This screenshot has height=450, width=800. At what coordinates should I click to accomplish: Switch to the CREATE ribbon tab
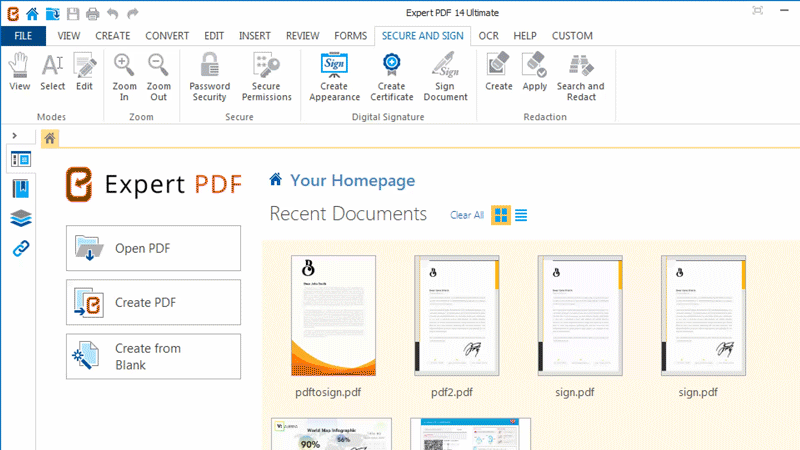(113, 36)
